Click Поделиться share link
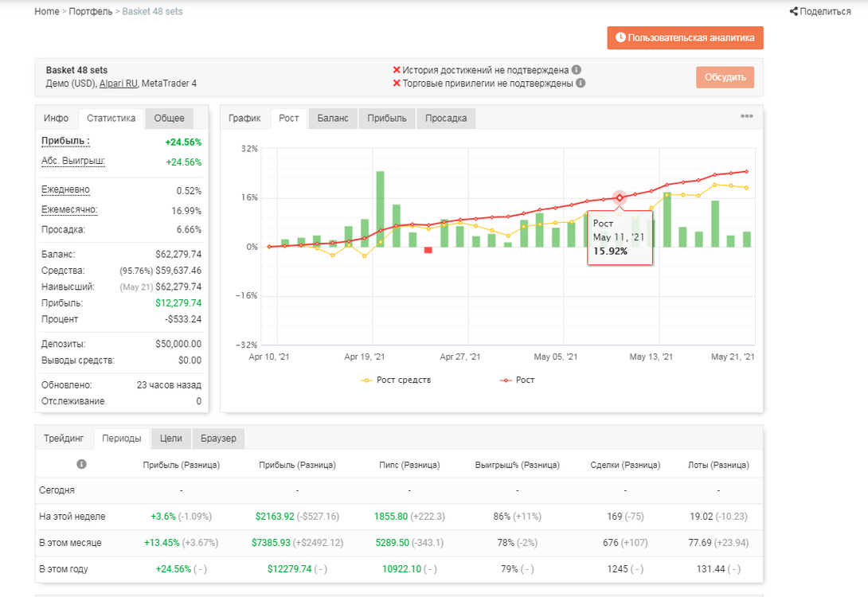 [x=821, y=11]
